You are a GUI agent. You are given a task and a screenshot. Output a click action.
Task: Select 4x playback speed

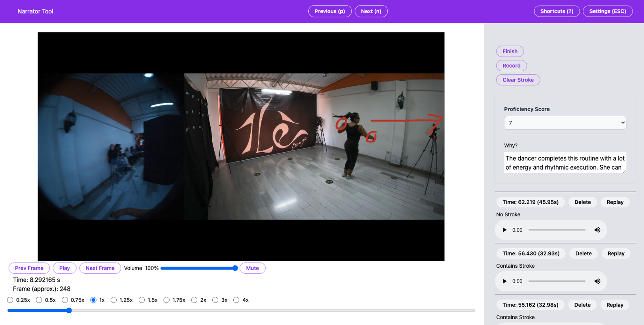pos(236,300)
